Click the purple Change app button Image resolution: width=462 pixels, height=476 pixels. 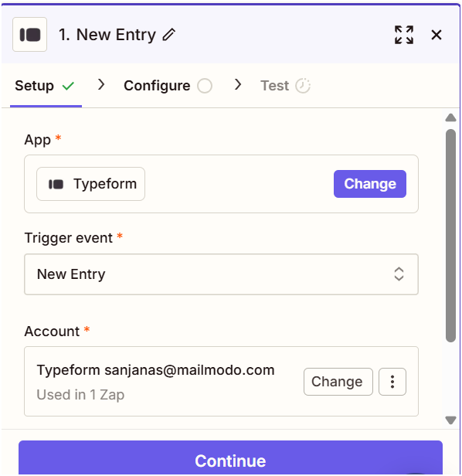(x=370, y=184)
